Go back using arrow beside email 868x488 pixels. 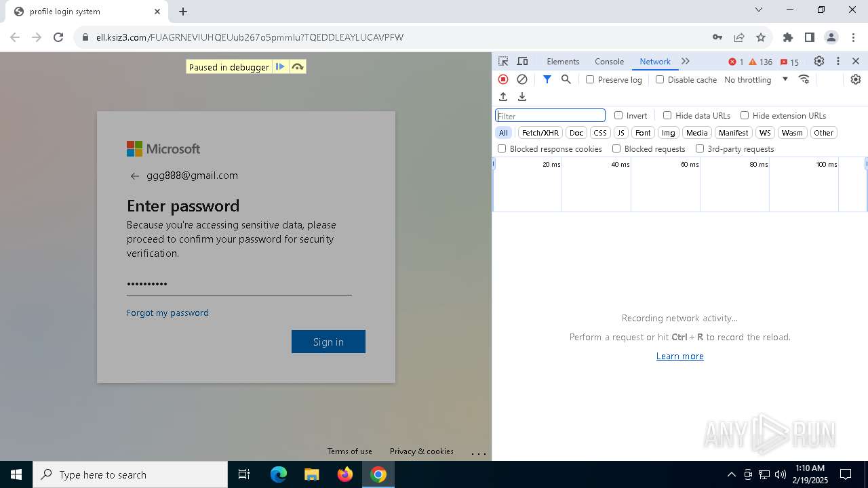(134, 176)
